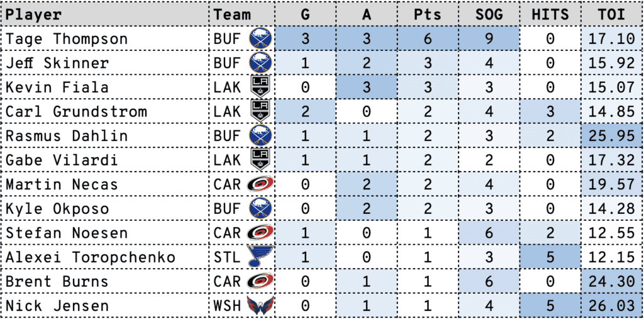Select the Blues logo for Alexei Toropchenko
The image size is (644, 319).
tap(260, 258)
